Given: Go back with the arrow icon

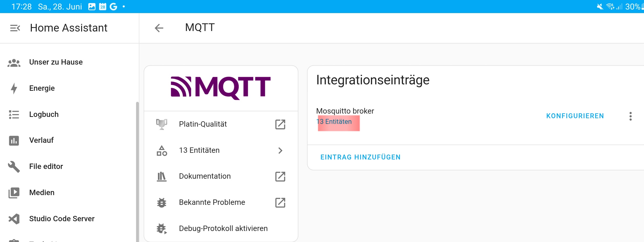Looking at the screenshot, I should click(159, 28).
